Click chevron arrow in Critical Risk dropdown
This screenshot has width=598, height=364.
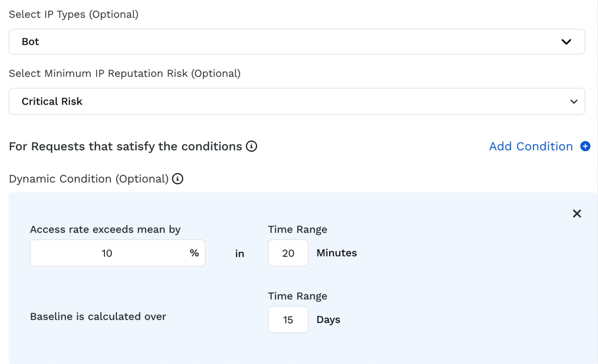[x=574, y=102]
